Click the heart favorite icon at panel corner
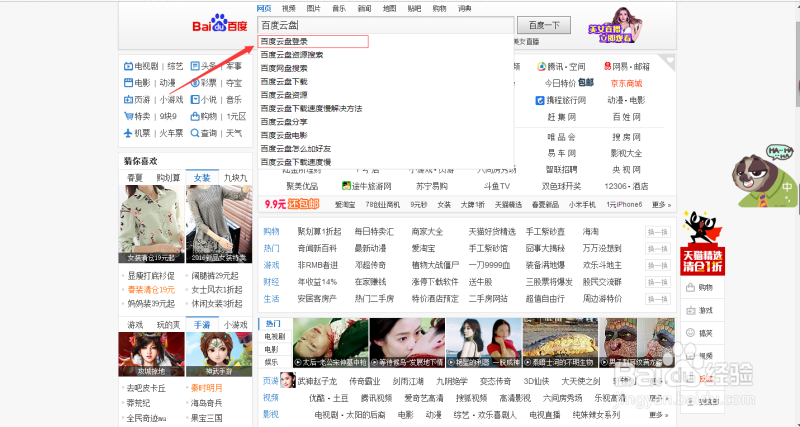800x427 pixels. click(670, 61)
